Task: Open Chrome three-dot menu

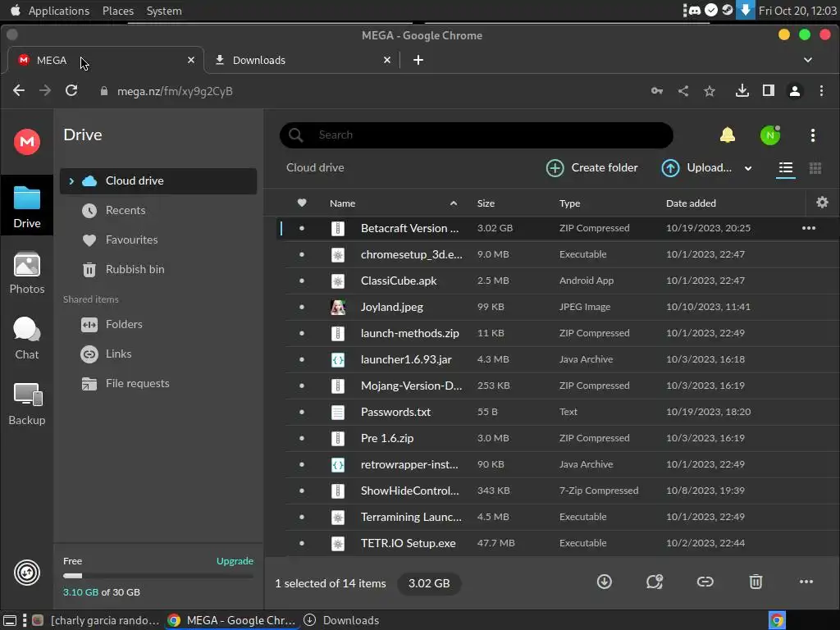Action: coord(821,90)
